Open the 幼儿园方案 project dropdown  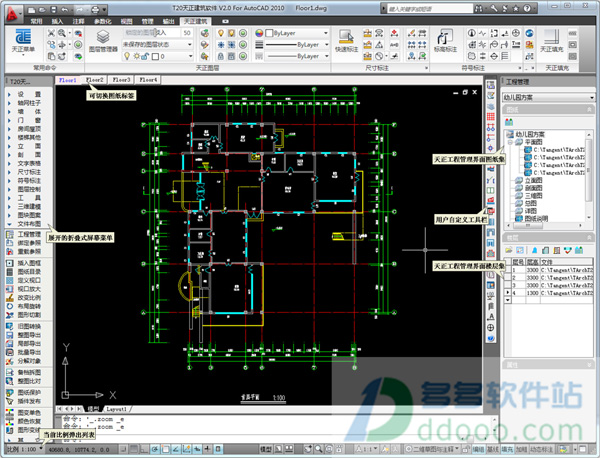(x=548, y=98)
